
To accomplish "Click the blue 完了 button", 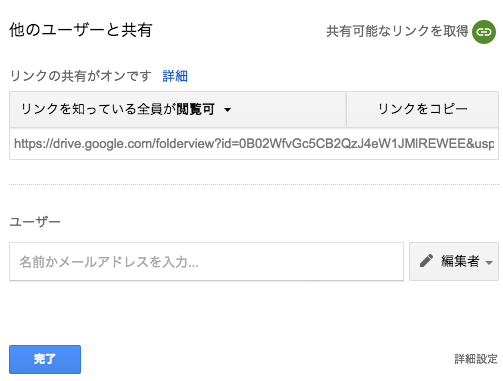I will (45, 359).
